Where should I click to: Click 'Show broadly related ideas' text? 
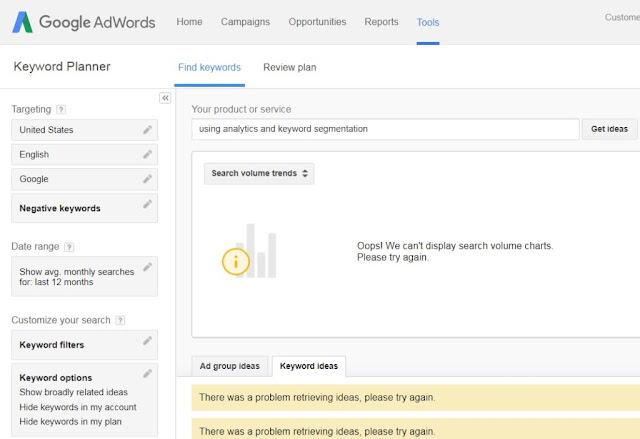73,392
